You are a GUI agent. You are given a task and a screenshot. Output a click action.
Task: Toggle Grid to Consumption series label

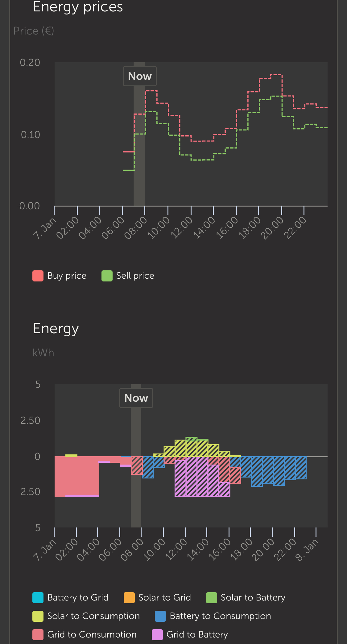click(92, 635)
